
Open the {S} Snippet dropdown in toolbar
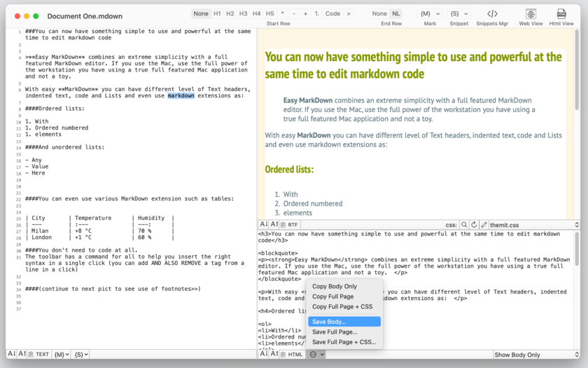coord(458,13)
